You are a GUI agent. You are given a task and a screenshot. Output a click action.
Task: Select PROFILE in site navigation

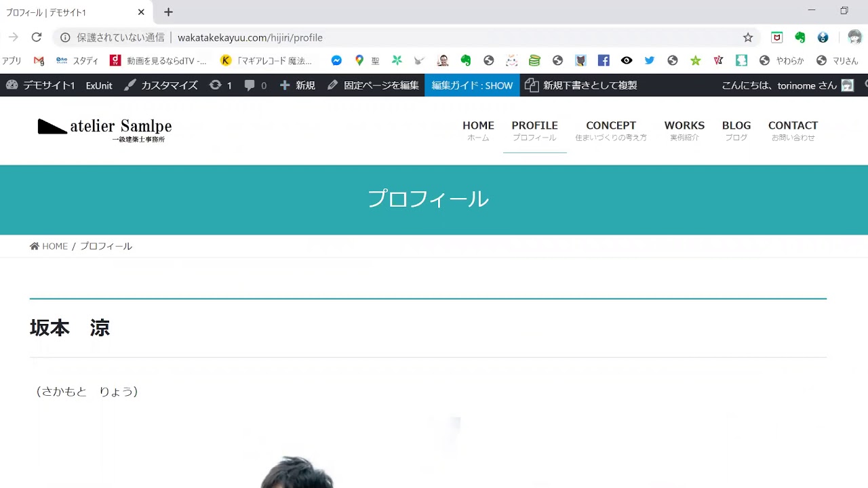click(534, 130)
